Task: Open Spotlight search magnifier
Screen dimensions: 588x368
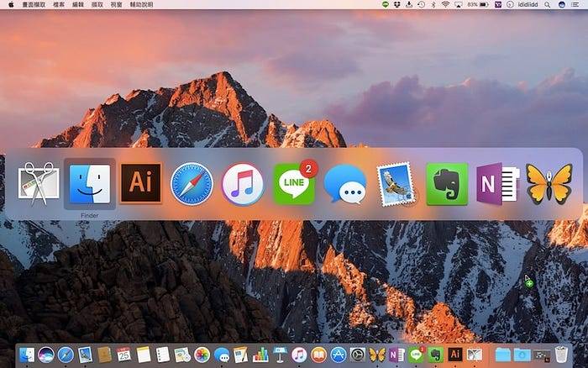Action: (548, 4)
